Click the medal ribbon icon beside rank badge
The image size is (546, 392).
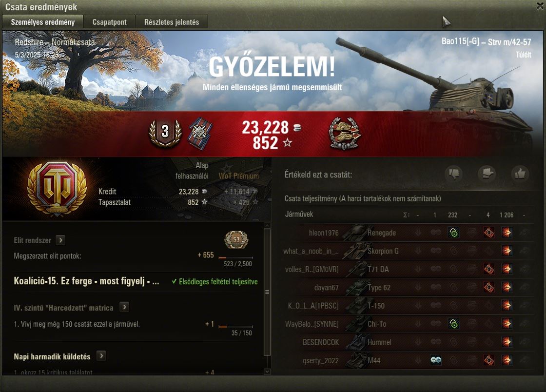tap(200, 133)
